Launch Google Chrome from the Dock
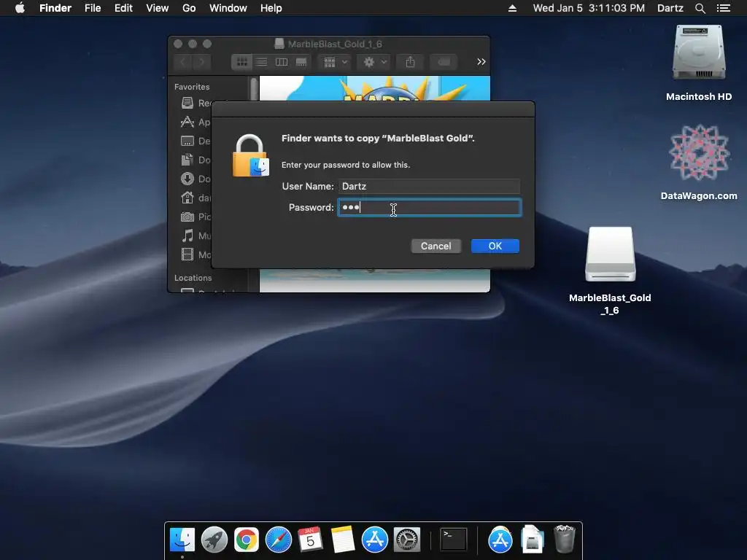 [x=247, y=540]
